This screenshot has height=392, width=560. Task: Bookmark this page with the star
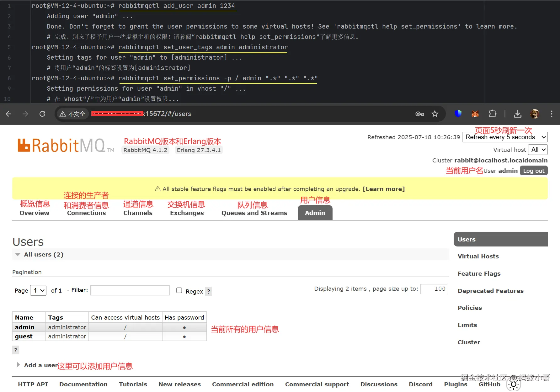click(435, 114)
